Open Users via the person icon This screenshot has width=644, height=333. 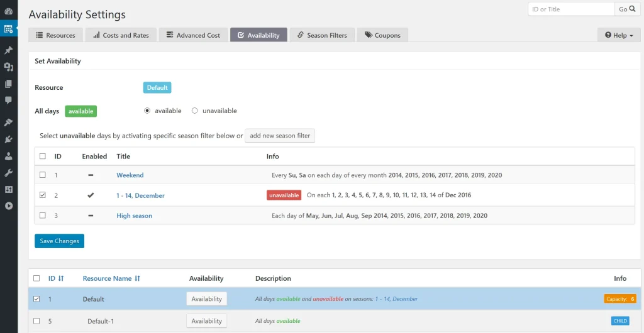[9, 156]
